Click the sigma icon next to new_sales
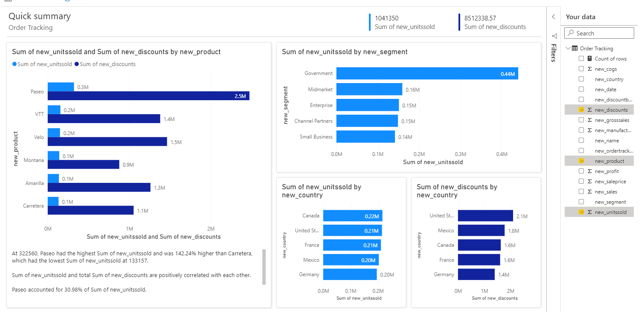This screenshot has height=312, width=644. tap(589, 191)
